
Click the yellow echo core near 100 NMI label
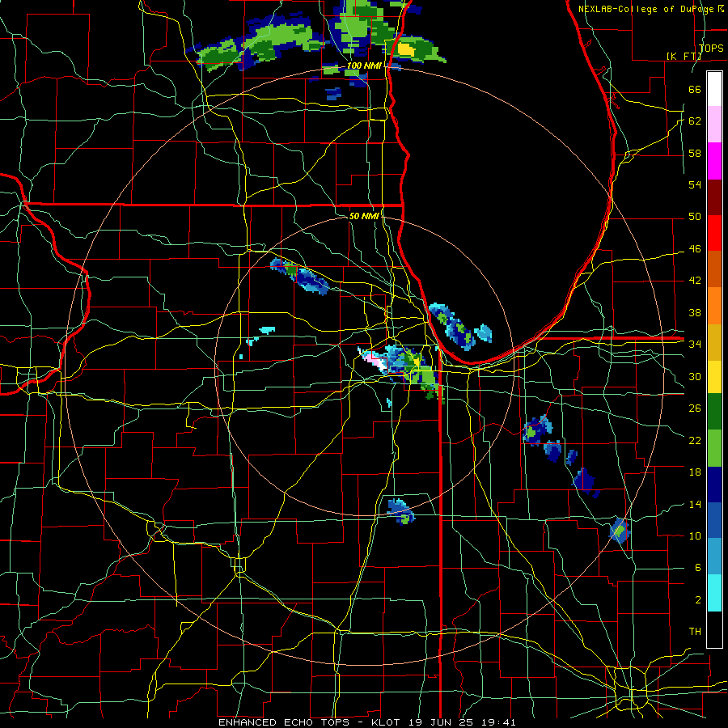(405, 49)
